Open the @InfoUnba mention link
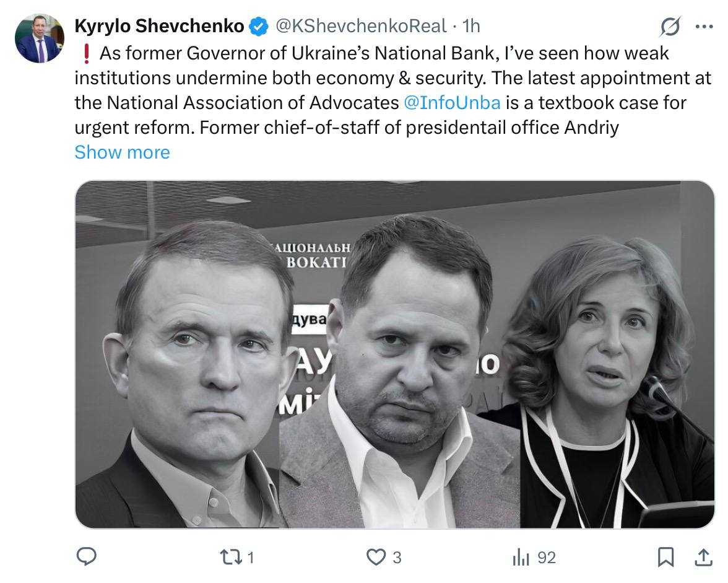The image size is (728, 583). pyautogui.click(x=452, y=102)
